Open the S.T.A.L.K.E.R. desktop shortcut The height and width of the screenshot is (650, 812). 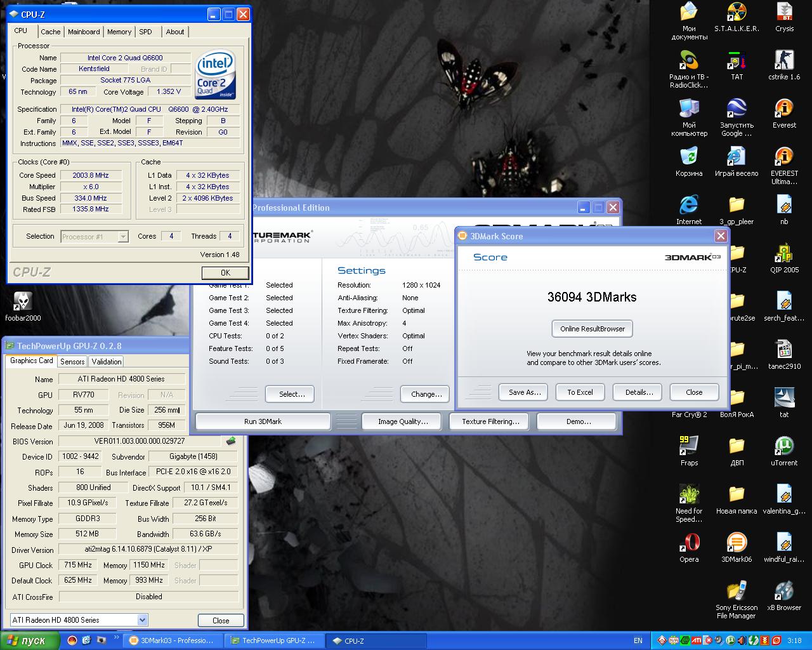point(737,17)
